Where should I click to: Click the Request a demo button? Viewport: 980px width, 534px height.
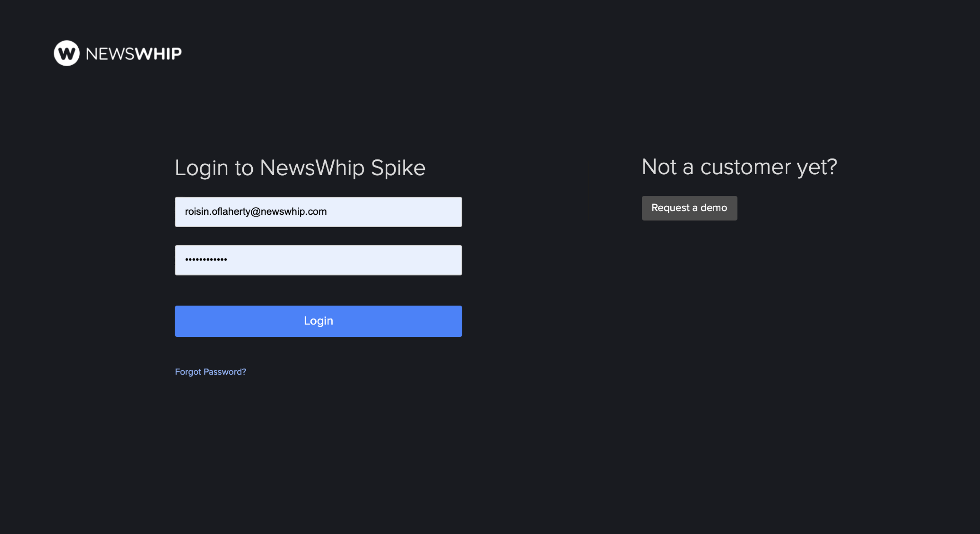point(690,208)
